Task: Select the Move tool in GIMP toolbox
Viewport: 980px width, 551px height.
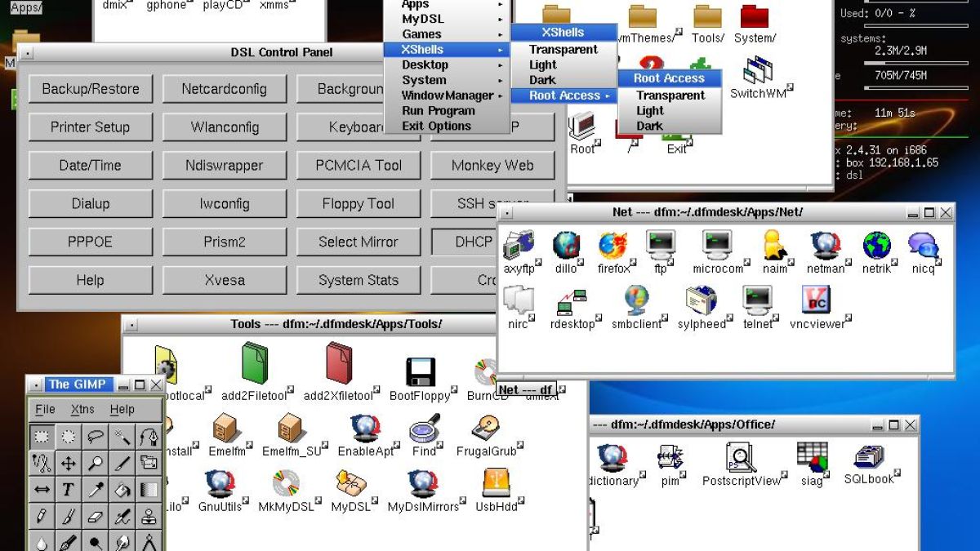Action: pos(69,464)
